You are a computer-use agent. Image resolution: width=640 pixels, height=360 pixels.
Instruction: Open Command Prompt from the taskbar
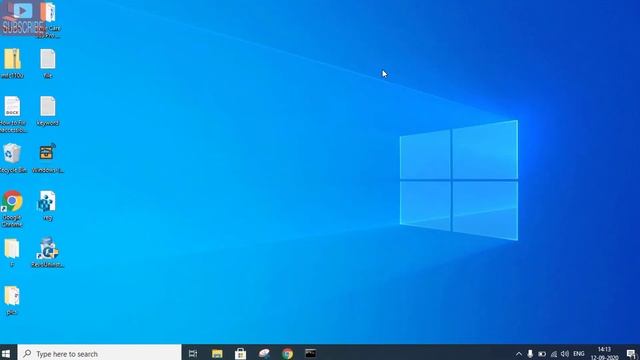[311, 353]
